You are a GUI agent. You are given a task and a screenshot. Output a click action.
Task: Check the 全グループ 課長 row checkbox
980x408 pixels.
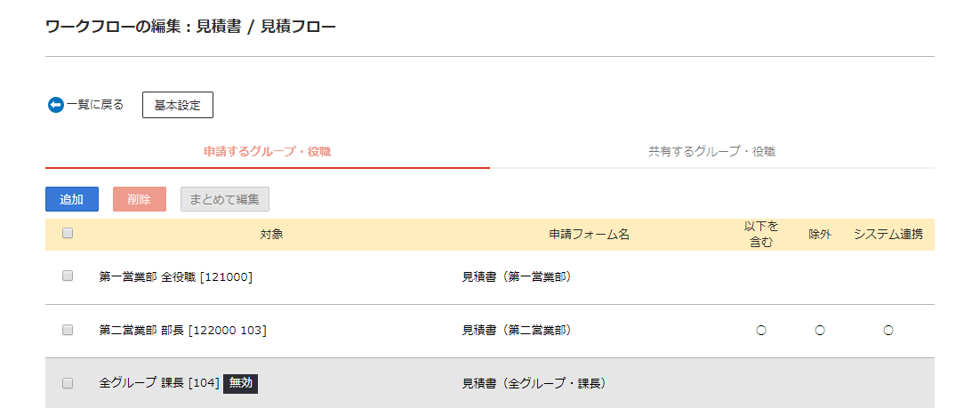click(x=68, y=383)
